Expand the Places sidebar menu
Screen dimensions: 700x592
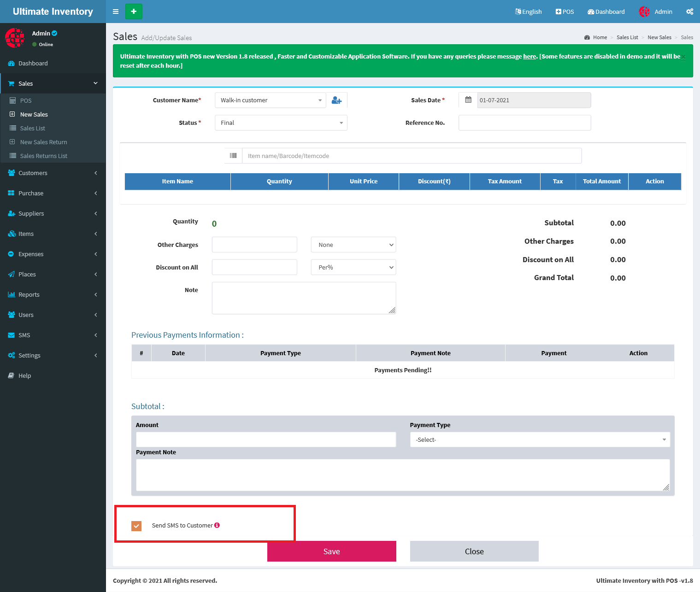click(53, 275)
